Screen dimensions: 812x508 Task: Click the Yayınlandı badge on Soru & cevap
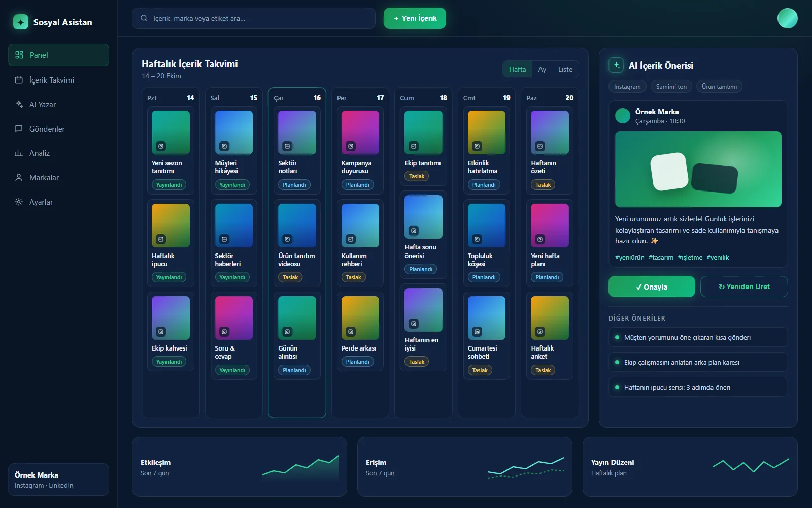click(232, 370)
